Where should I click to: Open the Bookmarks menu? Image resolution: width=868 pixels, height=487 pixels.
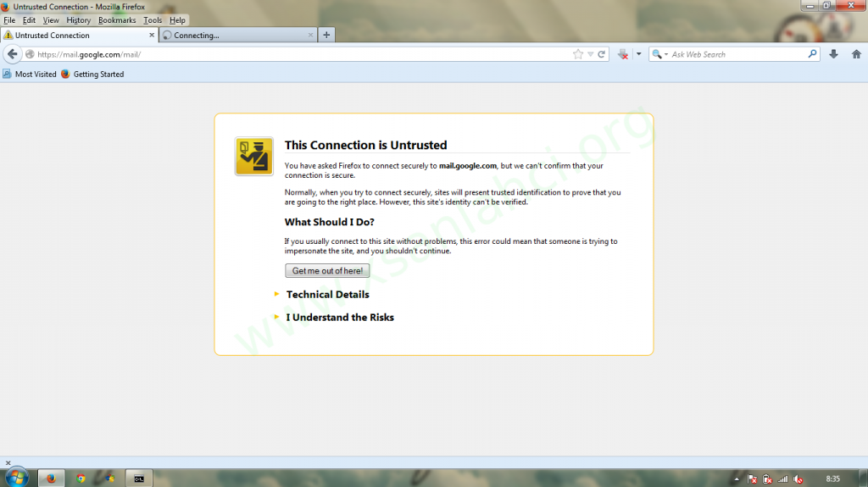pyautogui.click(x=117, y=20)
